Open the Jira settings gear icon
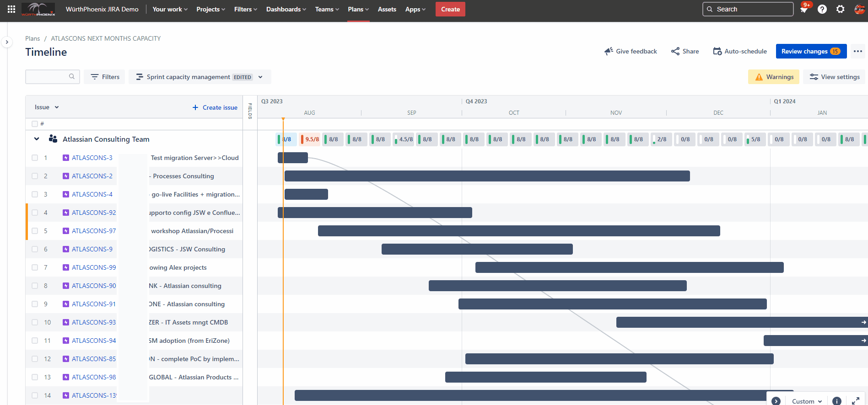The image size is (868, 405). 841,9
